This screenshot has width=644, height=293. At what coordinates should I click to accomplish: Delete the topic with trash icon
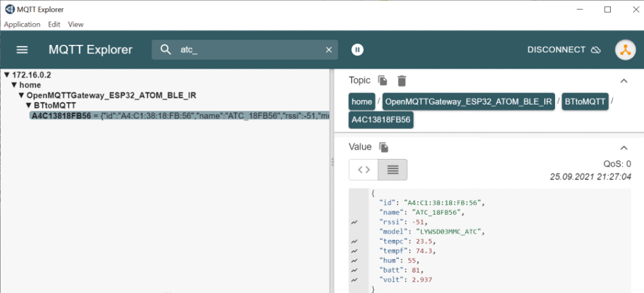[x=401, y=80]
